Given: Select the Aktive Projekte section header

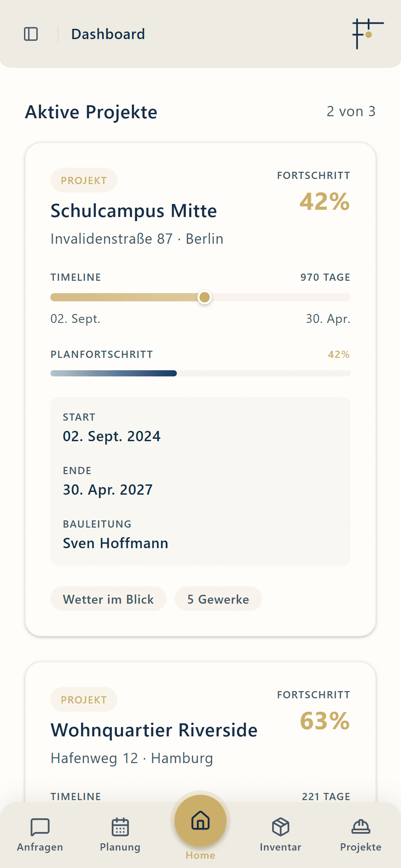Looking at the screenshot, I should click(91, 111).
